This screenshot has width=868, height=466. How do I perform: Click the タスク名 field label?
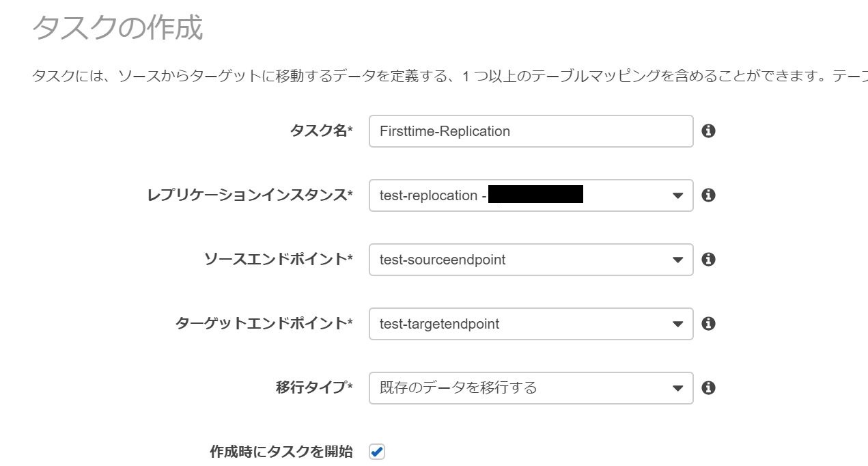(321, 131)
